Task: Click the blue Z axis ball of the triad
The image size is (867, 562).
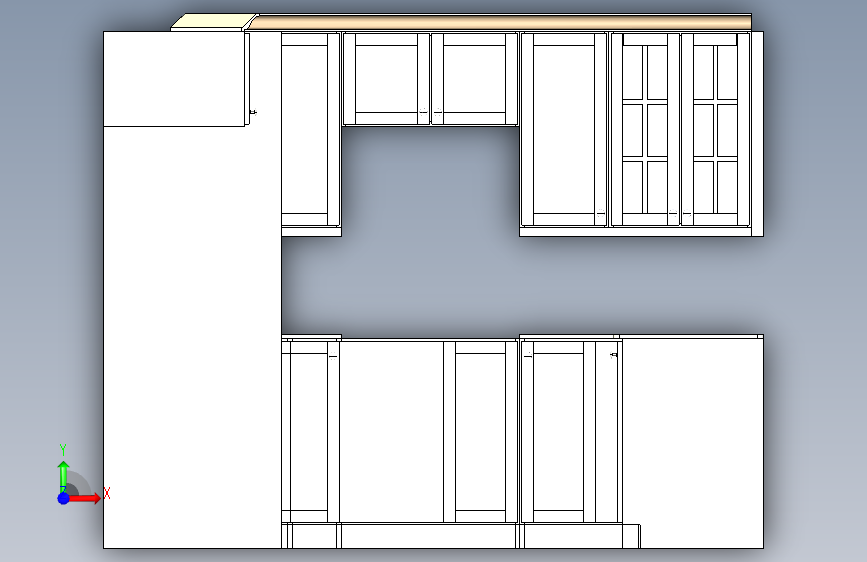Action: click(64, 498)
